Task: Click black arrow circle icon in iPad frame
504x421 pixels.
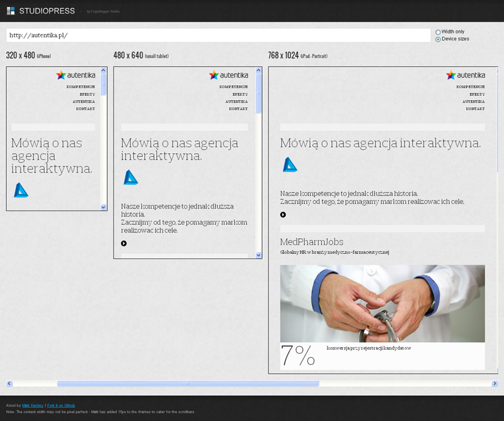Action: point(283,214)
